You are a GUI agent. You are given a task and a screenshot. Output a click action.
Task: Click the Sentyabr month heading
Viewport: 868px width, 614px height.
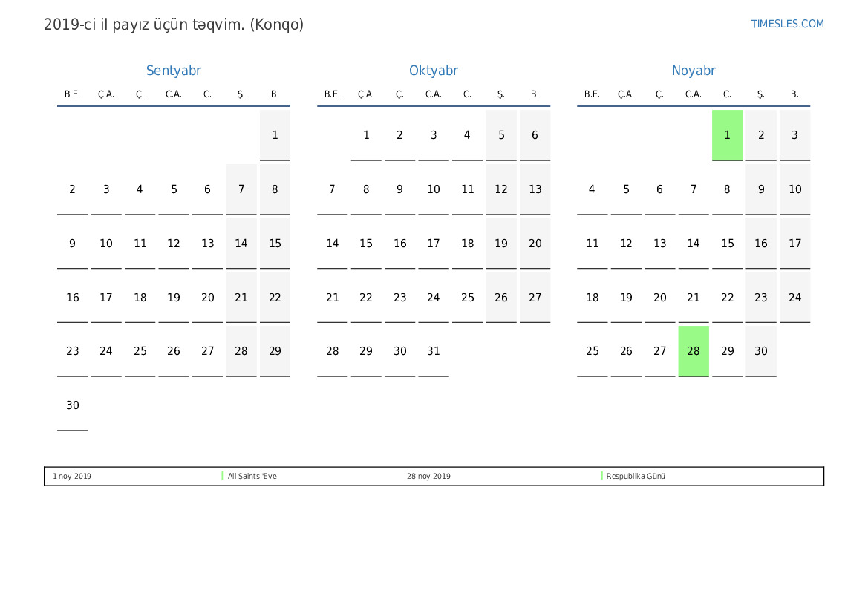tap(173, 71)
